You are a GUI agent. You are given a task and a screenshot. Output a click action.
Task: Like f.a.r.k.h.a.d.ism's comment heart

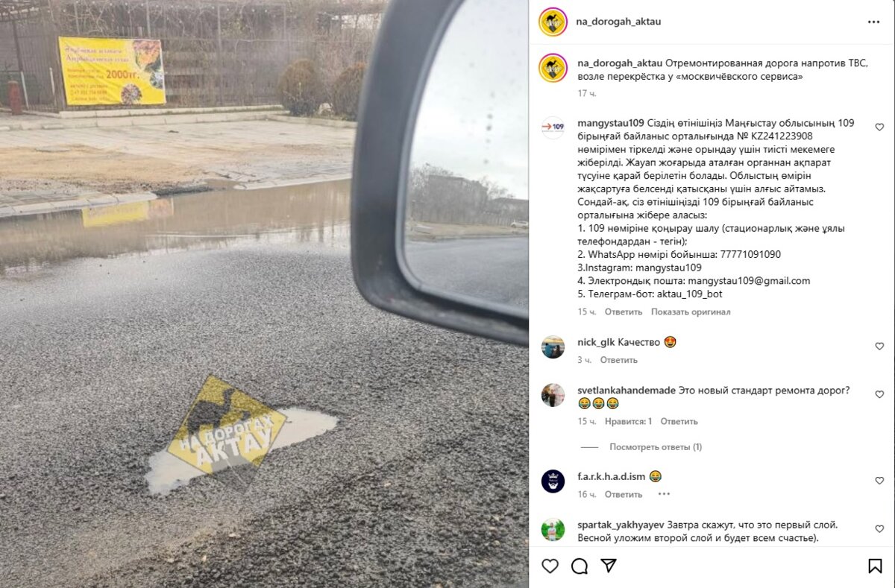point(879,481)
